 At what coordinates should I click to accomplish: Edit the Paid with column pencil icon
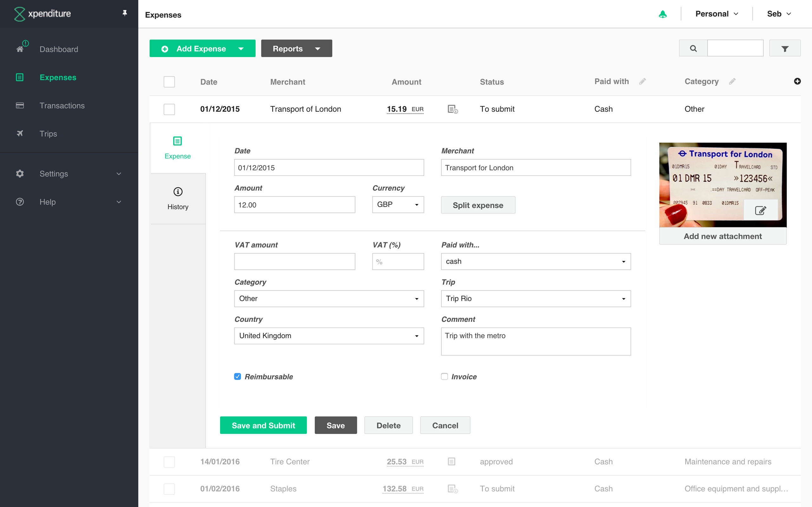click(643, 81)
